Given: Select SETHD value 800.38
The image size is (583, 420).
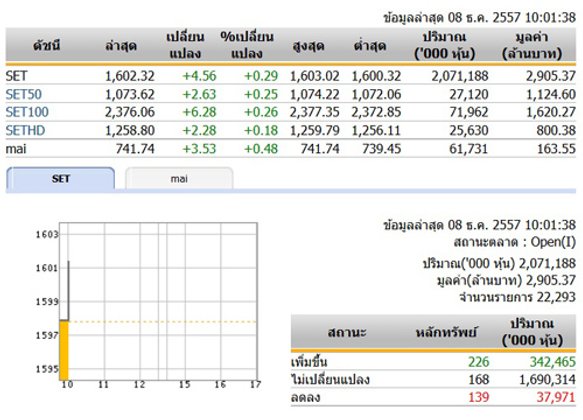Looking at the screenshot, I should [x=556, y=130].
